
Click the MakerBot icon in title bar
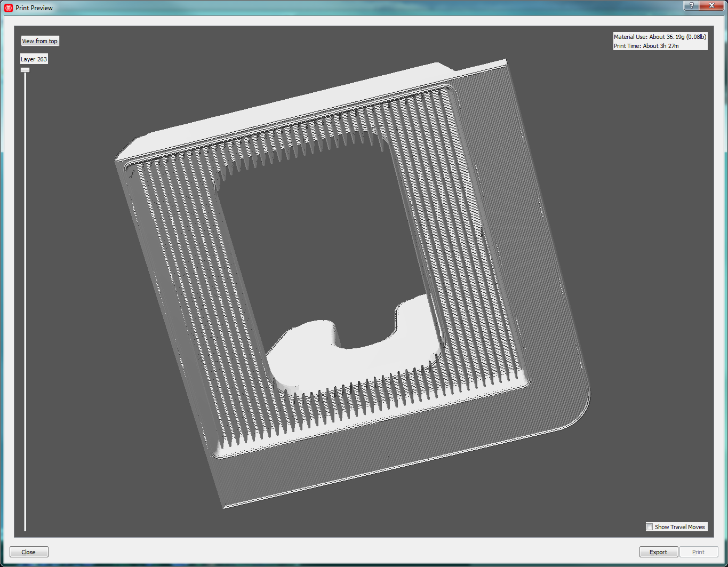click(x=8, y=8)
